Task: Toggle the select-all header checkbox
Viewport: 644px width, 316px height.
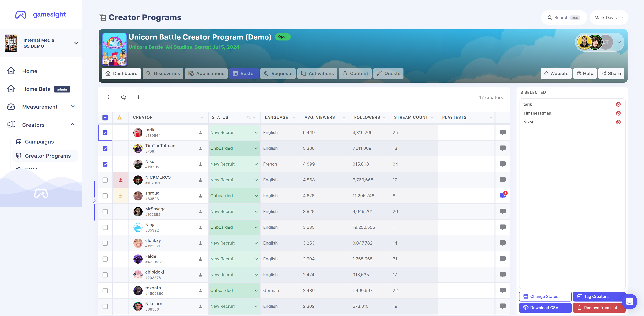Action: 105,118
